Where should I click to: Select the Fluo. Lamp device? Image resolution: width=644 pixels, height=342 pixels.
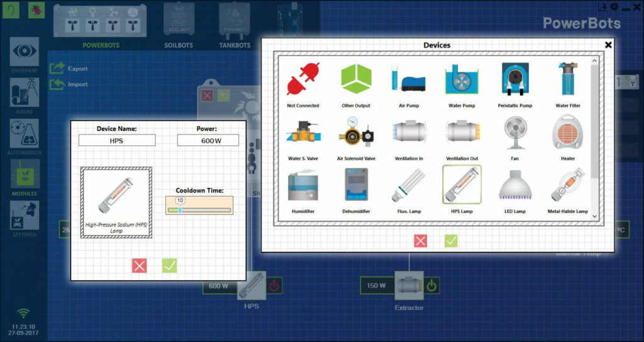coord(409,185)
